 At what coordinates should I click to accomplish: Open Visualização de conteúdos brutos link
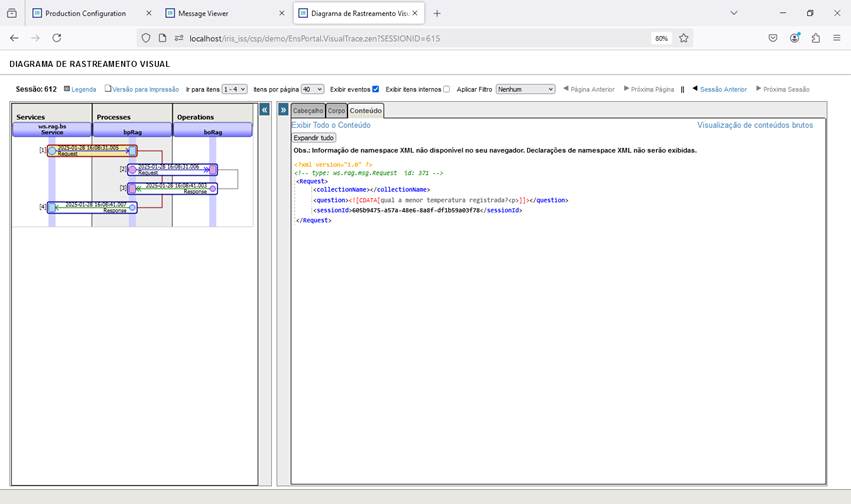tap(754, 125)
